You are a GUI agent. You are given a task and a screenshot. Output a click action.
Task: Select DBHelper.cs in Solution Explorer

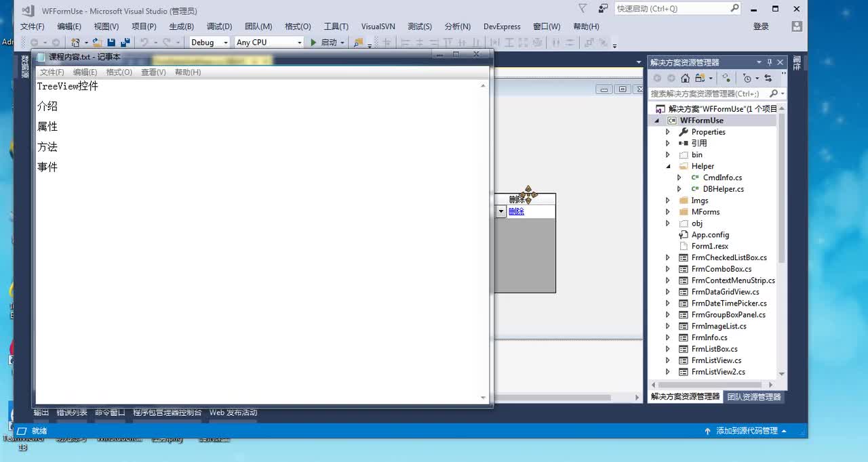pos(723,189)
